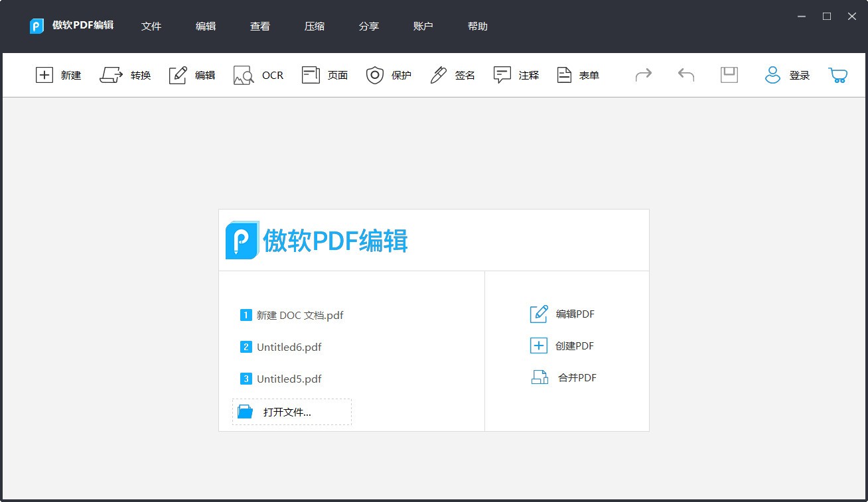Click the 打开文件... button label
The height and width of the screenshot is (502, 868).
(x=287, y=412)
